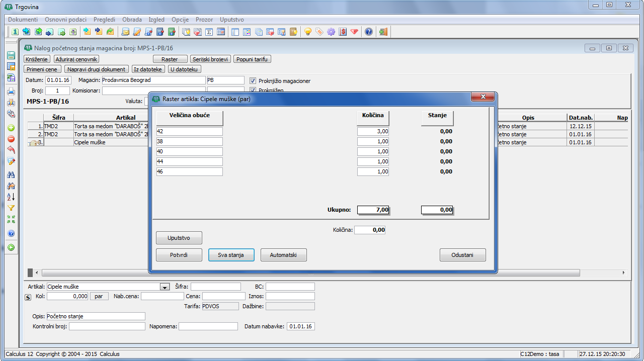Image resolution: width=644 pixels, height=361 pixels.
Task: Click the Automatski button
Action: click(284, 255)
